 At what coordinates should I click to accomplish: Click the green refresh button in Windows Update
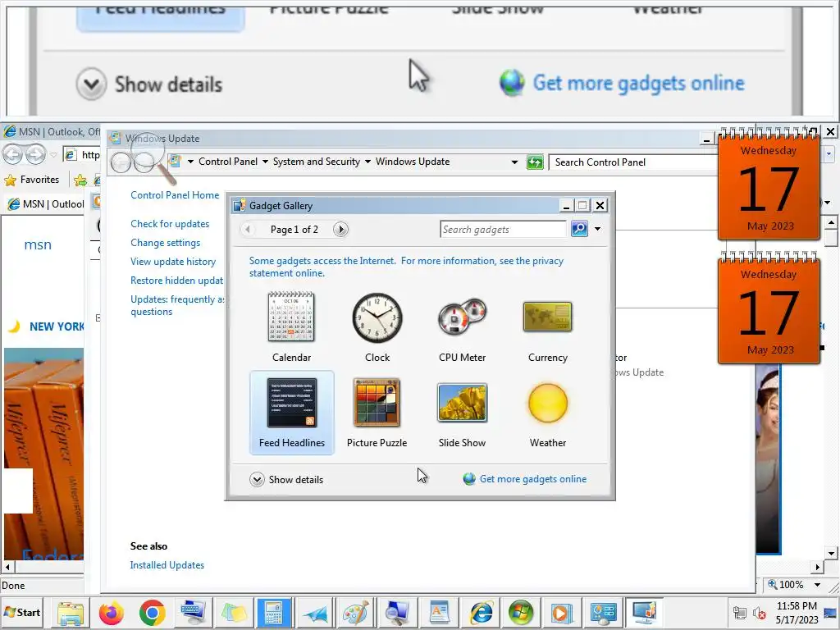tap(535, 162)
